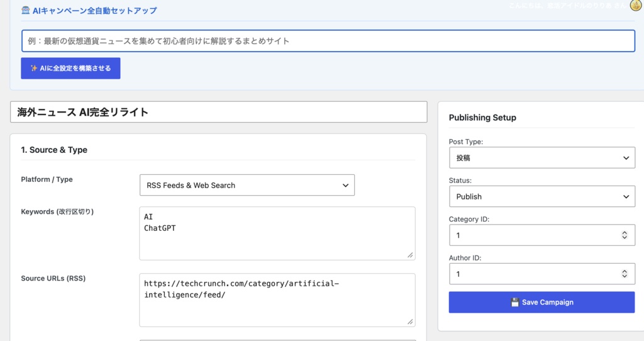Click the Category ID number field
Viewport: 644px width, 341px height.
tap(541, 235)
